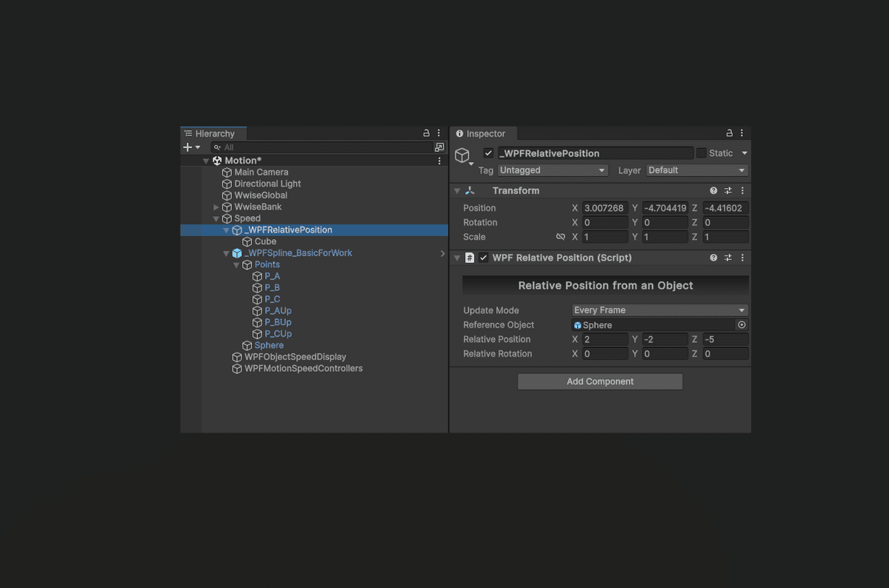Toggle the _WPFRelativePosition active checkbox
889x588 pixels.
[488, 153]
